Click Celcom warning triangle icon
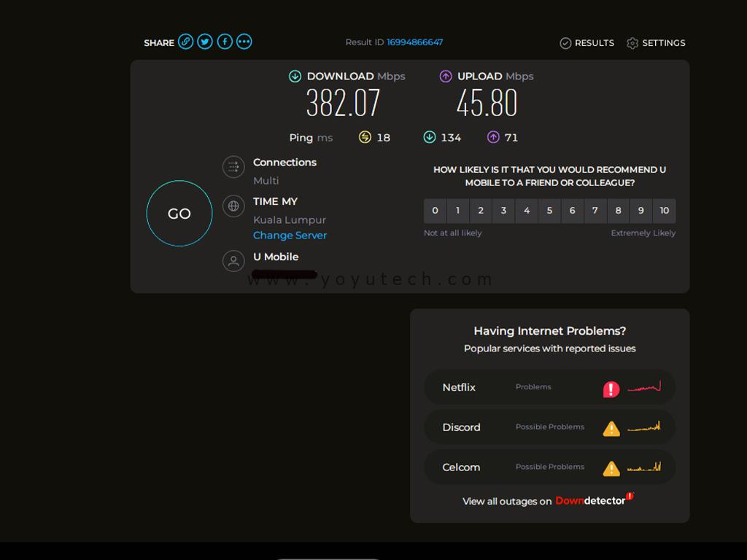 pos(611,469)
